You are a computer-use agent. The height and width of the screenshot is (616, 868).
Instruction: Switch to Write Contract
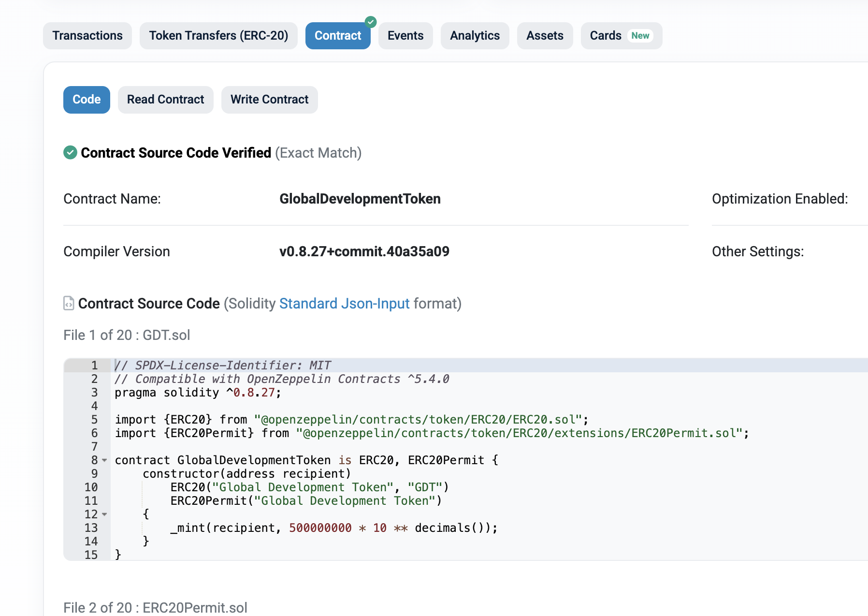click(x=269, y=100)
